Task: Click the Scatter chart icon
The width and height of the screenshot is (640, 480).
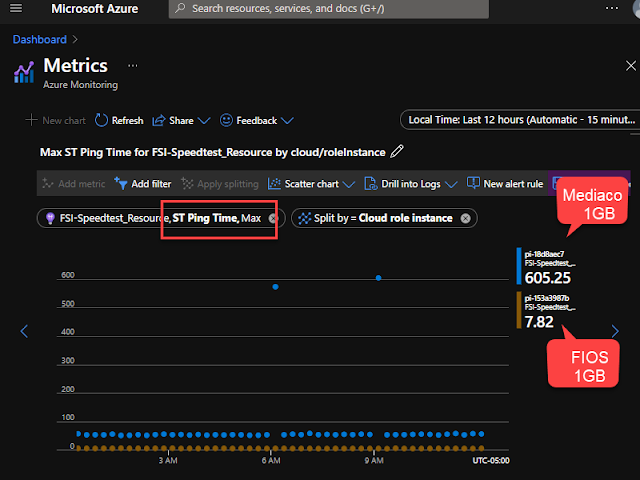Action: [x=274, y=184]
